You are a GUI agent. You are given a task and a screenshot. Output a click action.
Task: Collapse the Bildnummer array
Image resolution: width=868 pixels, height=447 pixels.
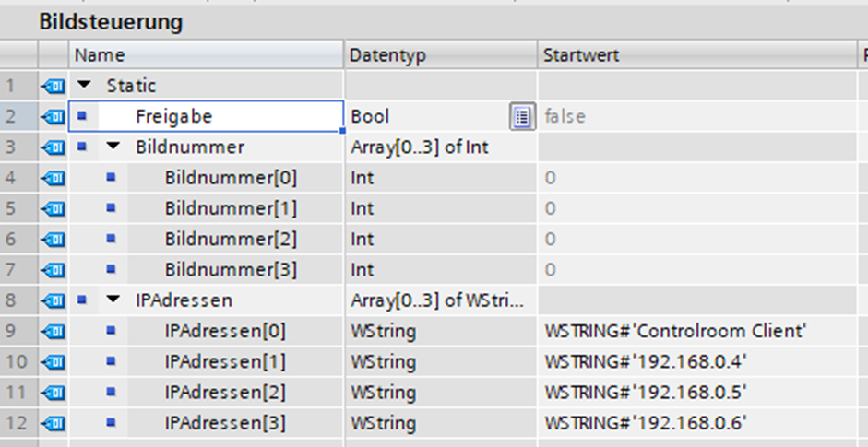coord(113,147)
